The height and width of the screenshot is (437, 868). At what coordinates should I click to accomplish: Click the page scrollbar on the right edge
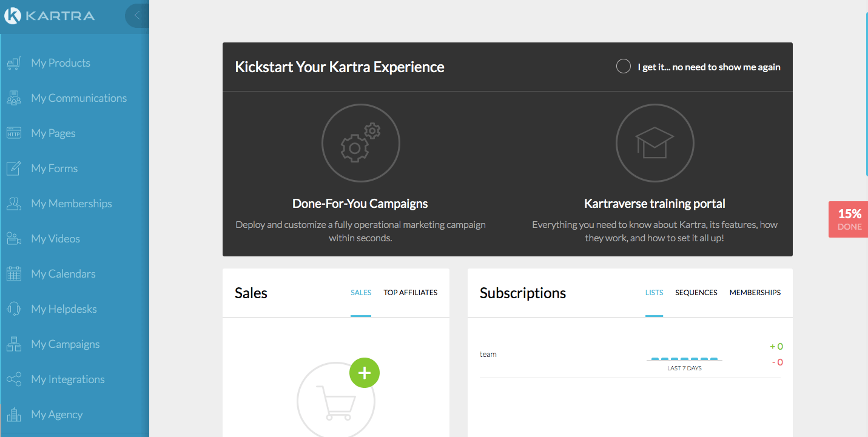(x=867, y=94)
